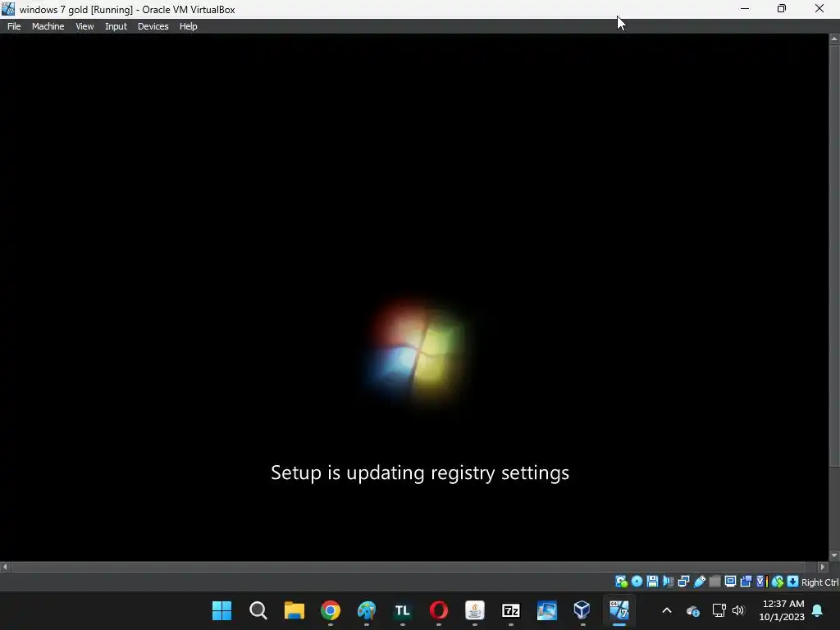
Task: Click the USB devices status icon
Action: pyautogui.click(x=700, y=582)
